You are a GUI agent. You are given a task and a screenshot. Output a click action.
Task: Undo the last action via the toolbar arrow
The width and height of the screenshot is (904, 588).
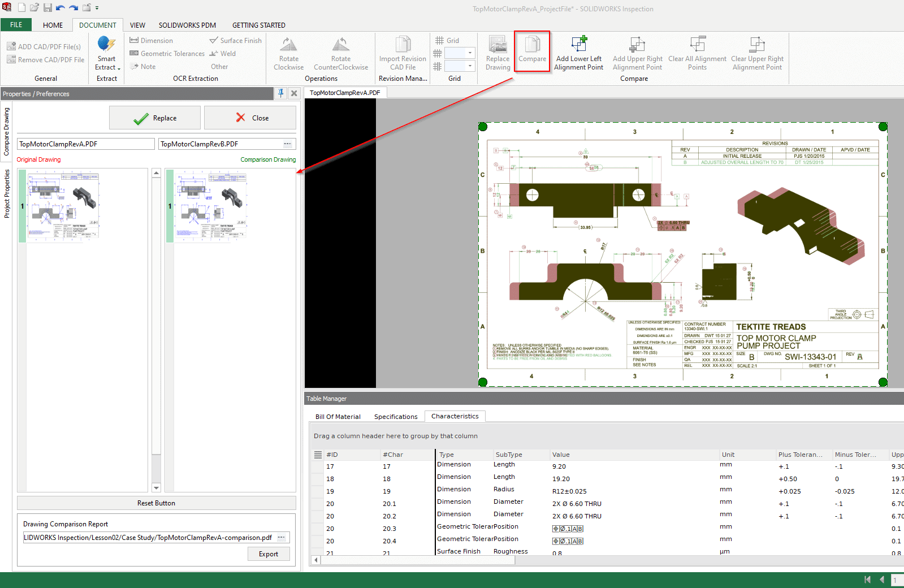[60, 7]
